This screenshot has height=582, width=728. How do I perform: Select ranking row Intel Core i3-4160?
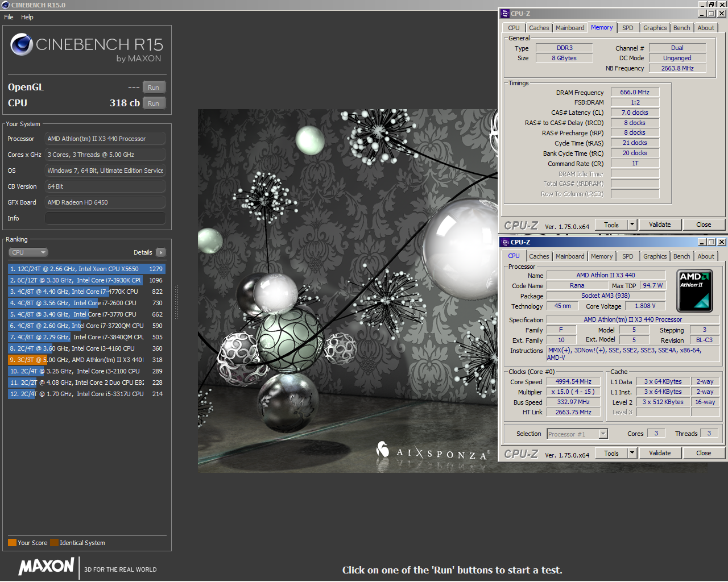coord(86,348)
